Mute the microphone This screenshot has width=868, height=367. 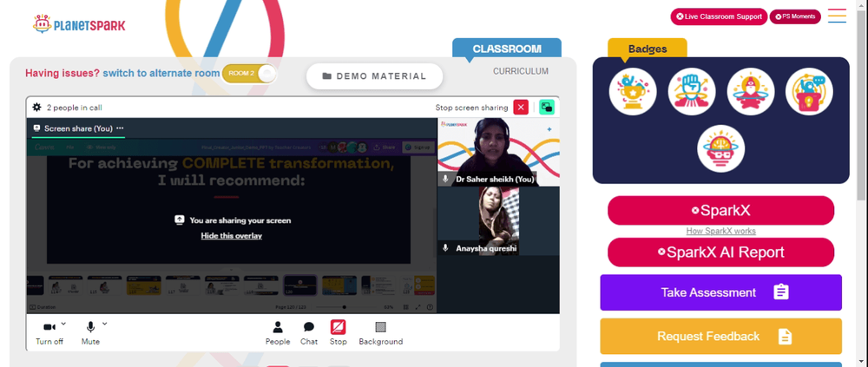[x=90, y=332]
